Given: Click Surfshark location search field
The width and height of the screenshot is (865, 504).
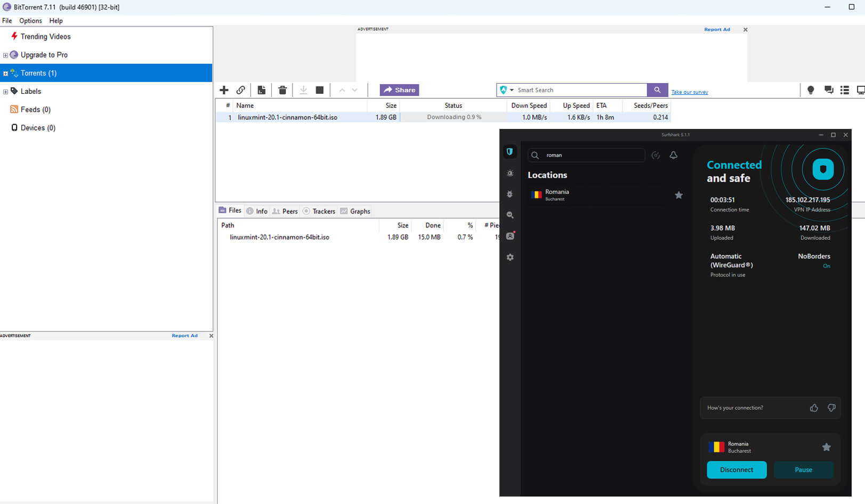Looking at the screenshot, I should click(586, 155).
